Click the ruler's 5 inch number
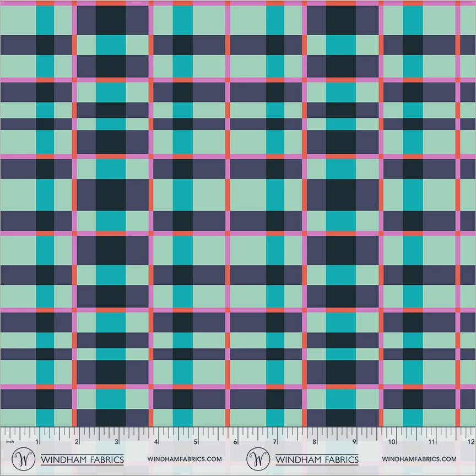Viewport: 476px width, 476px height. tap(196, 442)
